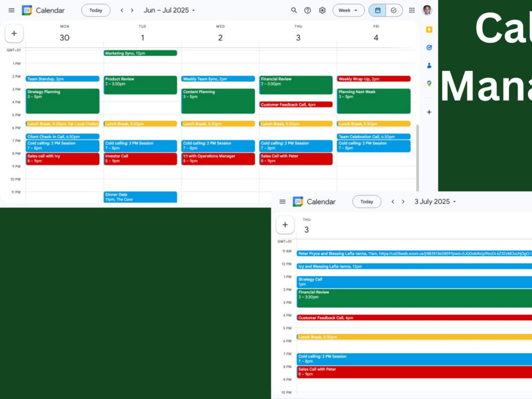
Task: Open Friday's Cold calling session
Action: pos(373,146)
